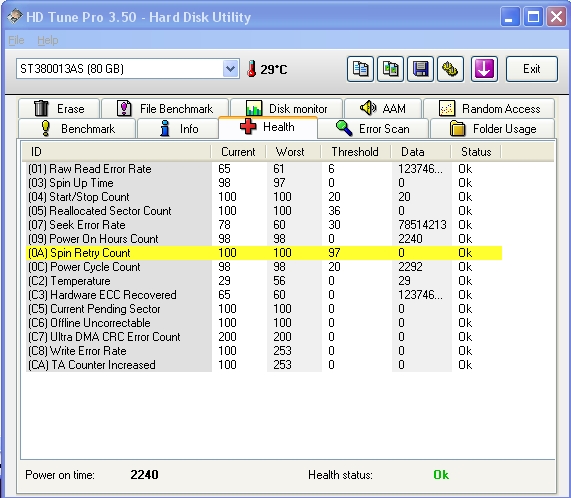Viewport: 571px width, 498px height.
Task: Switch to the Error Scan tab
Action: click(373, 129)
